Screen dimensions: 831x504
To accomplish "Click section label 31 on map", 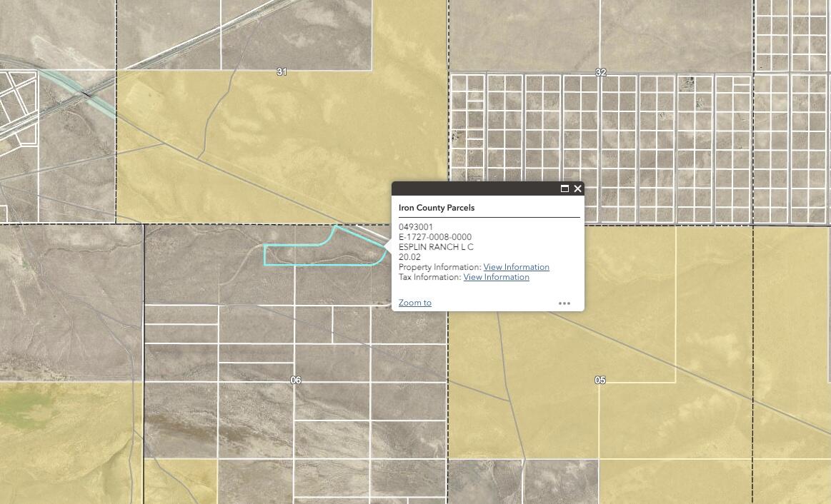I will [x=282, y=72].
